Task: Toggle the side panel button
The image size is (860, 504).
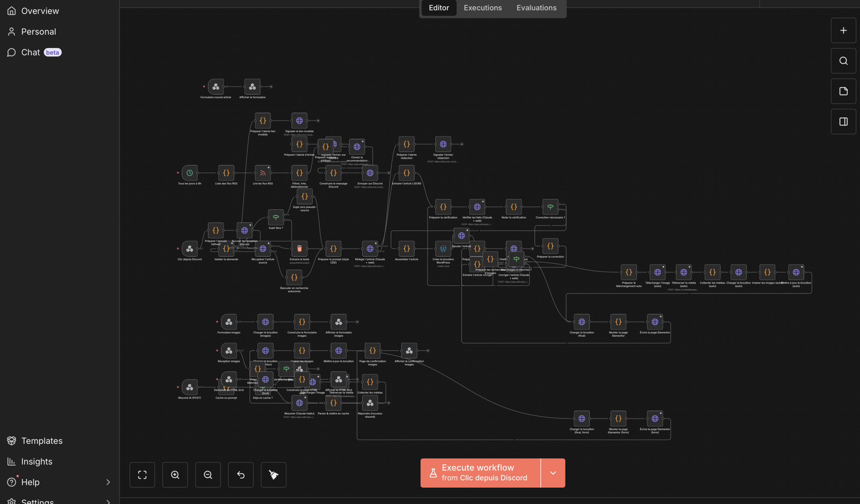Action: click(843, 121)
